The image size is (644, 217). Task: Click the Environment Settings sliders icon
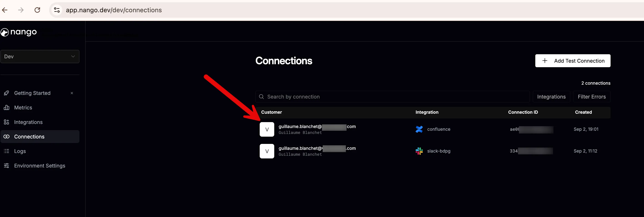(7, 166)
